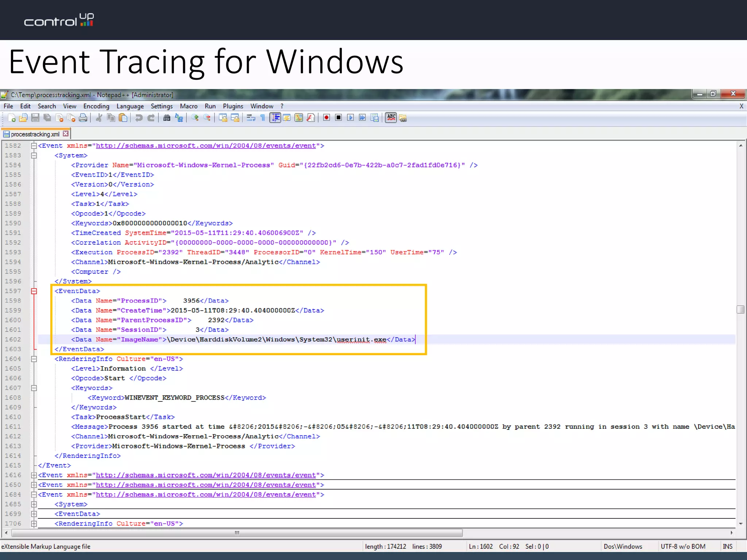Save the document with the floppy icon

point(35,118)
